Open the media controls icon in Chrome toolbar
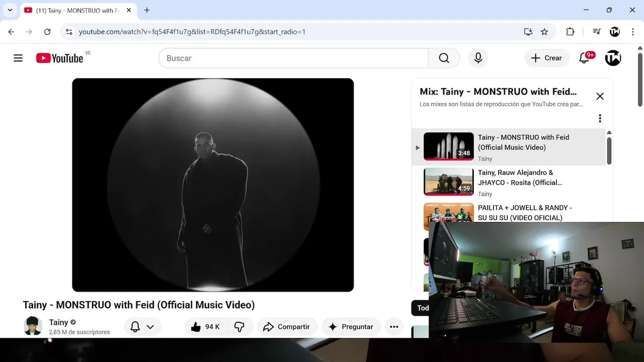The height and width of the screenshot is (362, 644). pos(597,32)
